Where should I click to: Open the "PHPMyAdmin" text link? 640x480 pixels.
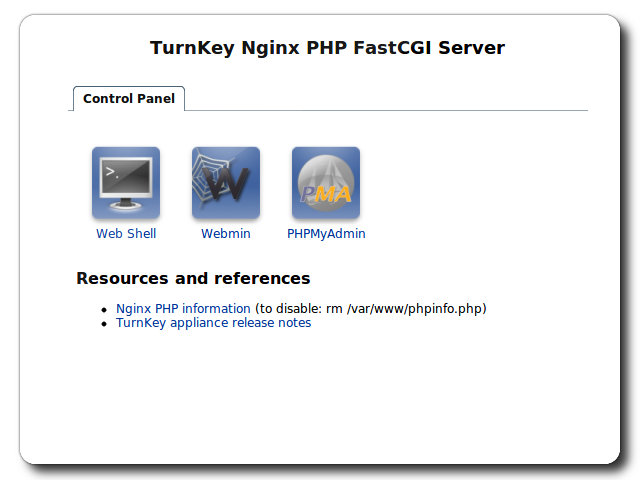pyautogui.click(x=326, y=234)
